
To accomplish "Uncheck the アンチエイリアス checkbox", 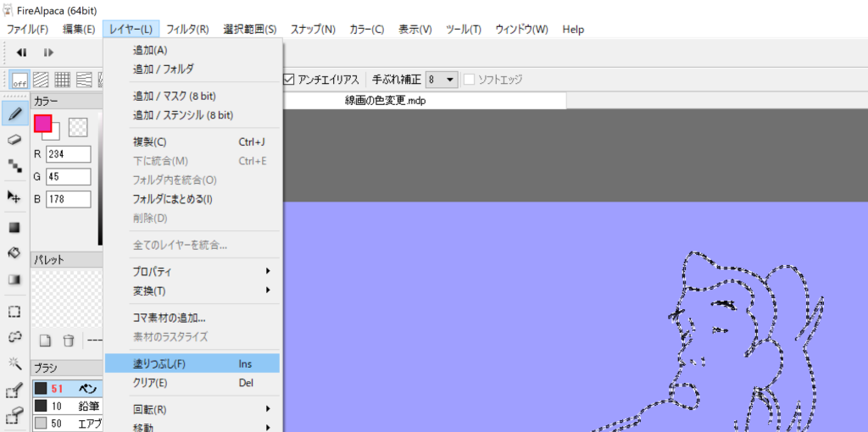I will [289, 80].
